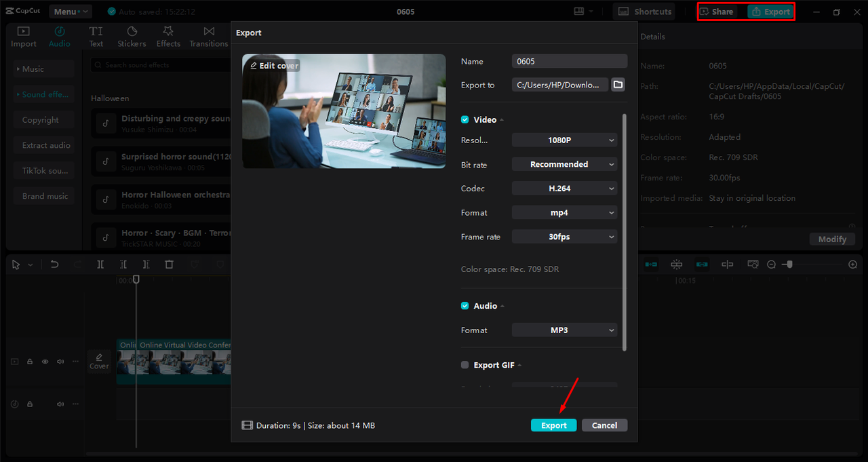Expand the Music category in sidebar
The height and width of the screenshot is (462, 868).
pos(43,69)
